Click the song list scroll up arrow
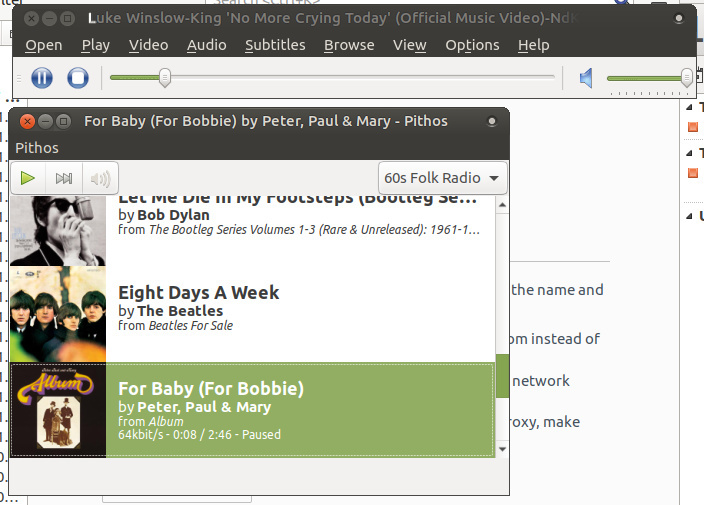Image resolution: width=704 pixels, height=505 pixels. 502,205
